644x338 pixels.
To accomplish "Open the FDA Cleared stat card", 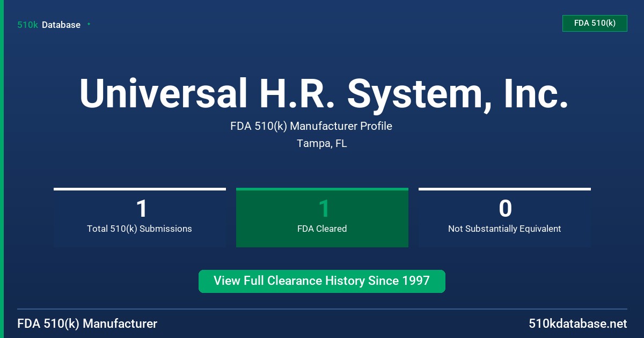I will (x=322, y=217).
